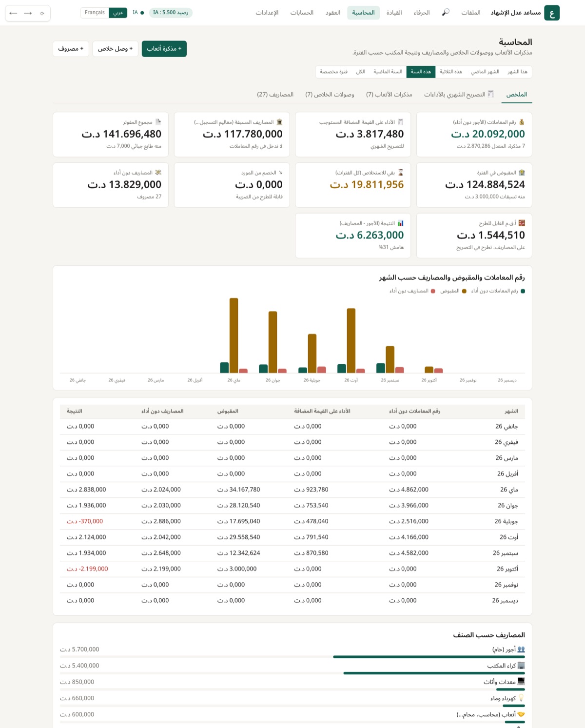Click the flying money icon on المصاريف دون أداء card
This screenshot has height=728, width=585.
pyautogui.click(x=158, y=173)
